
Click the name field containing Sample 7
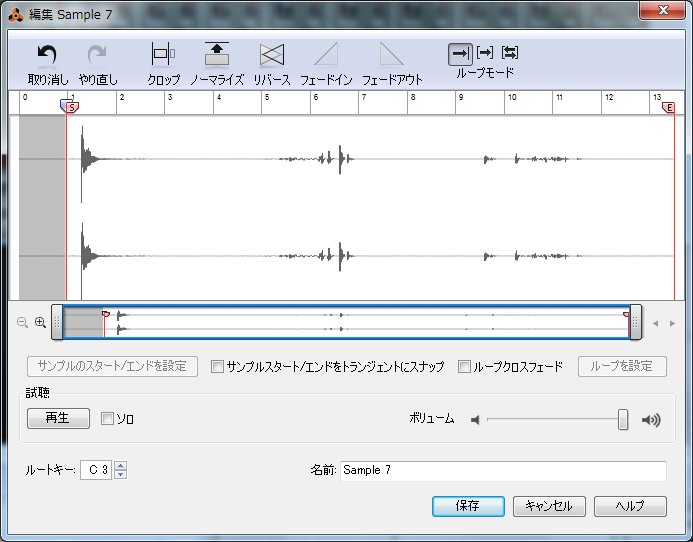click(x=503, y=470)
